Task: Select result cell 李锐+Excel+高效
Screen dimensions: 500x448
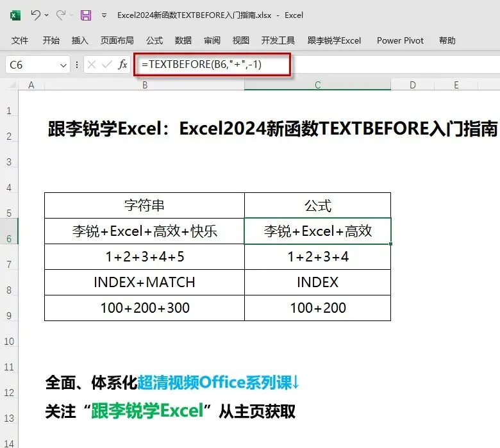Action: [x=317, y=231]
